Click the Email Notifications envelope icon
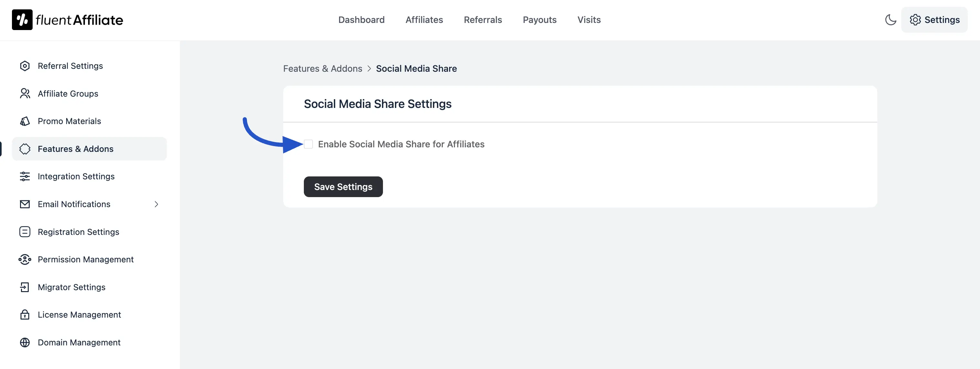The height and width of the screenshot is (369, 980). (x=25, y=204)
